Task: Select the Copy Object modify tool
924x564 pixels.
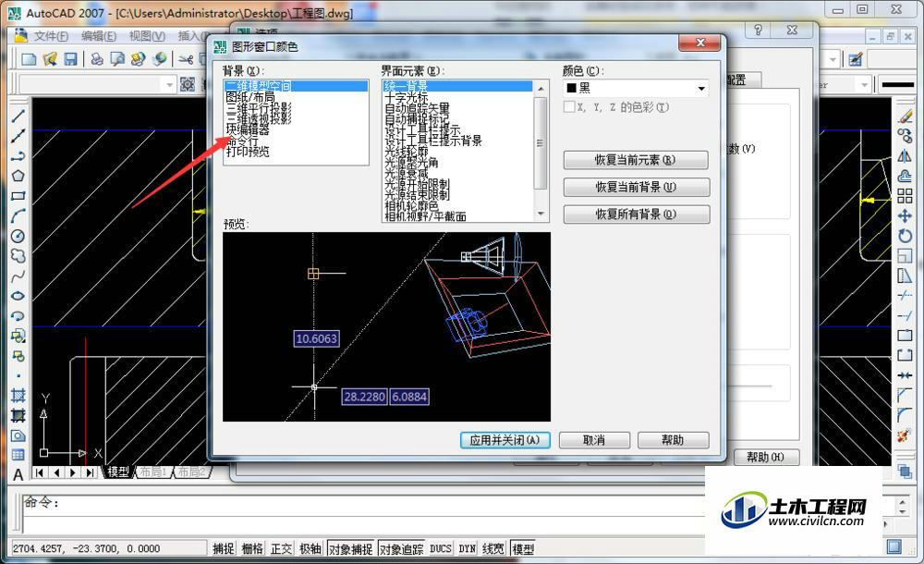Action: point(906,136)
